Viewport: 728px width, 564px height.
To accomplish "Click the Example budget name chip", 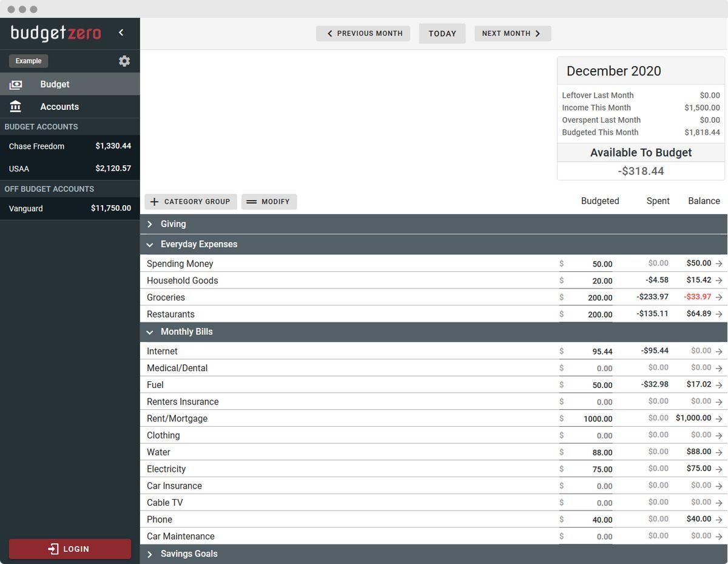I will pos(29,61).
